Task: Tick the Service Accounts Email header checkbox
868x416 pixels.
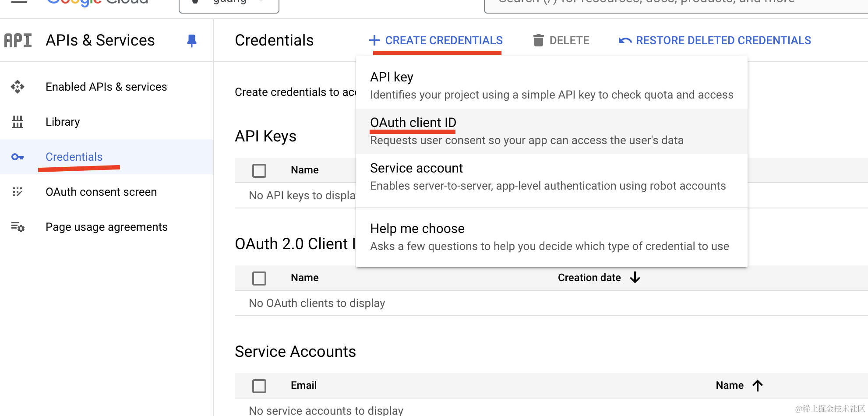Action: tap(259, 386)
